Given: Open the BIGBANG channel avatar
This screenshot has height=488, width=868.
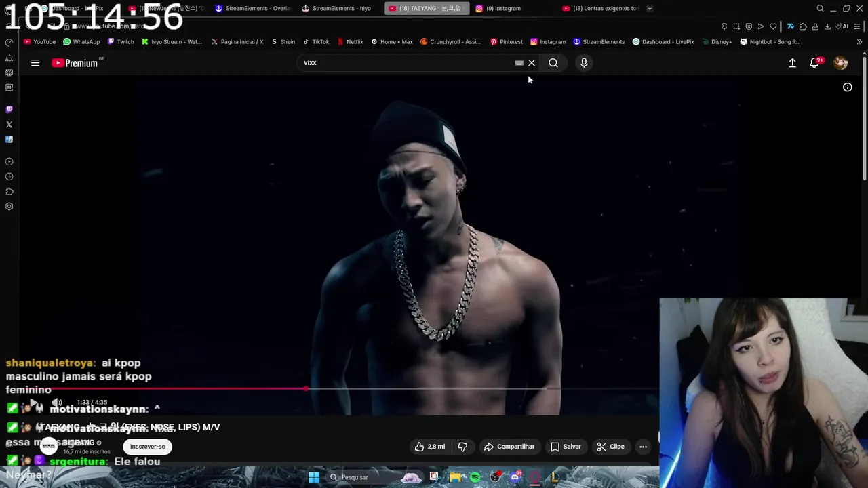Looking at the screenshot, I should tap(49, 446).
